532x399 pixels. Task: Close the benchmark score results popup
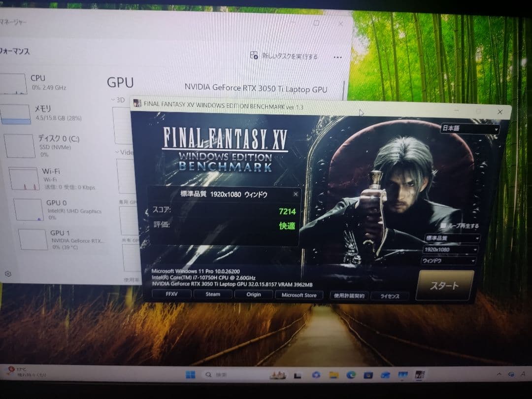295,194
